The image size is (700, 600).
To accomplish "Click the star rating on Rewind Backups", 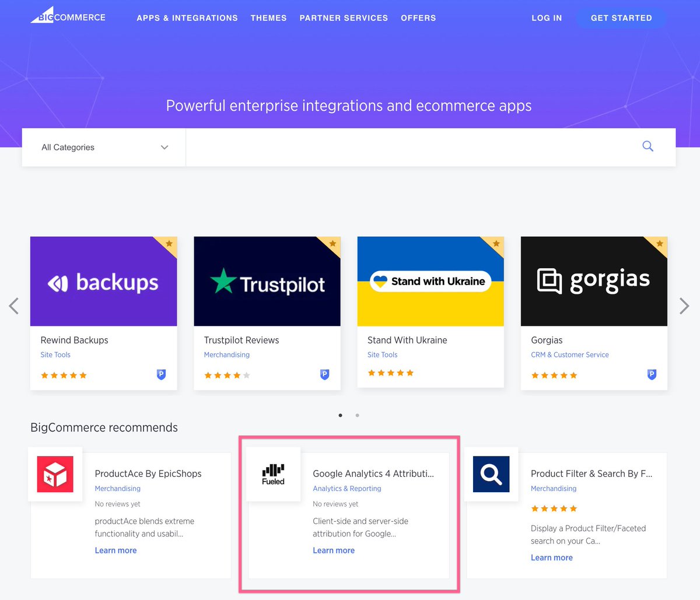I will (64, 376).
